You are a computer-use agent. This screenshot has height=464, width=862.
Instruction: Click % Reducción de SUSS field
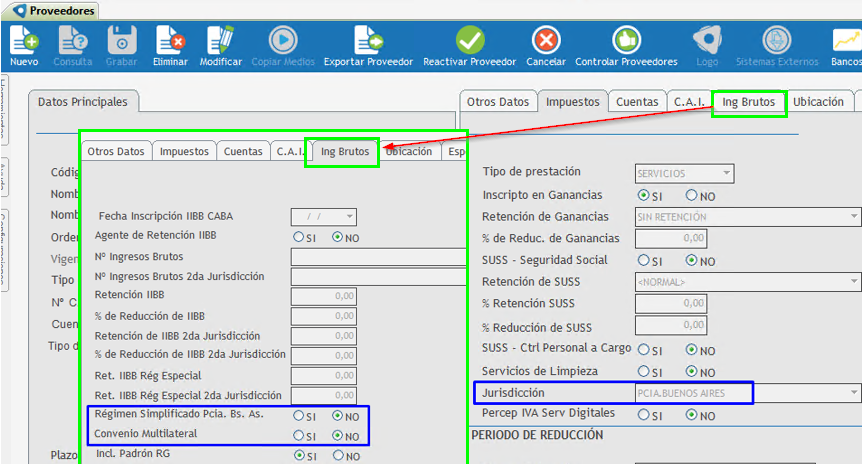[671, 325]
